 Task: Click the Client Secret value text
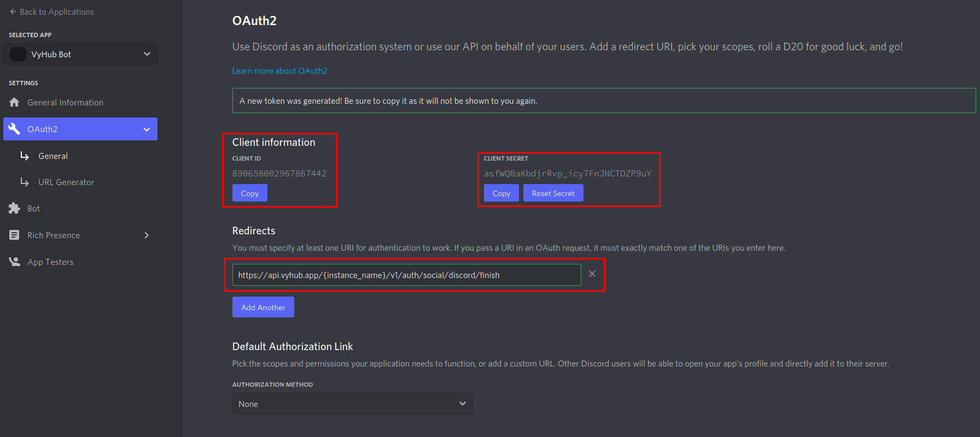(568, 173)
